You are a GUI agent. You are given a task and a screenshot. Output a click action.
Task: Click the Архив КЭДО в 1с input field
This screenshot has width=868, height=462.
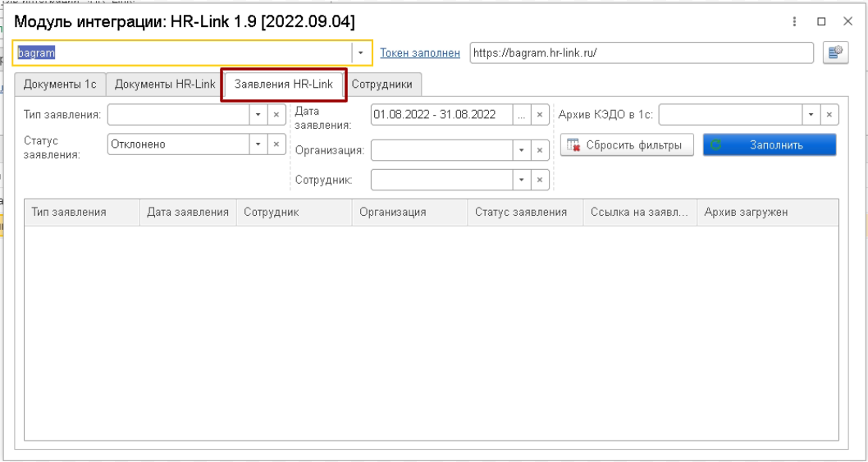(731, 115)
